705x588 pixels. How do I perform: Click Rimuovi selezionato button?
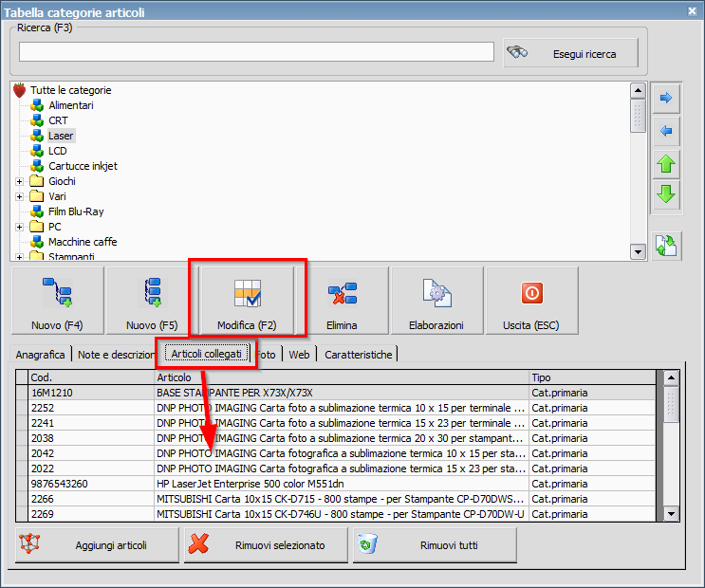[267, 544]
